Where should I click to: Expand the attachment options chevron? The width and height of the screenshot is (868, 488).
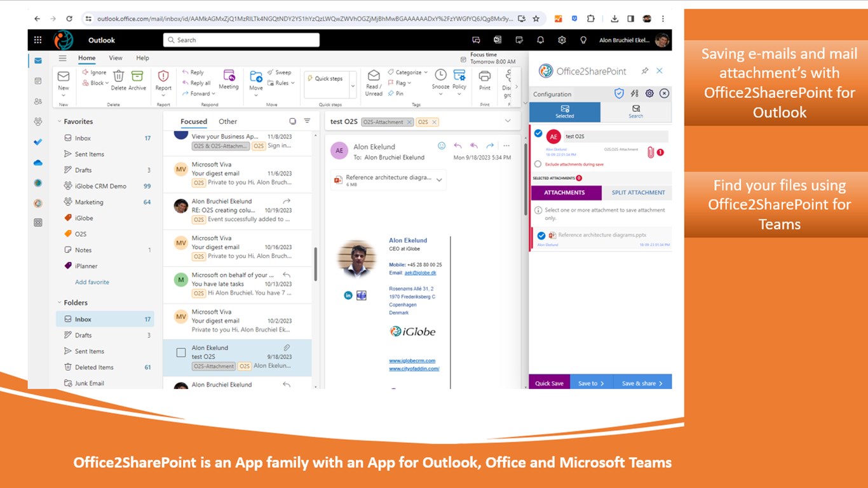point(438,180)
